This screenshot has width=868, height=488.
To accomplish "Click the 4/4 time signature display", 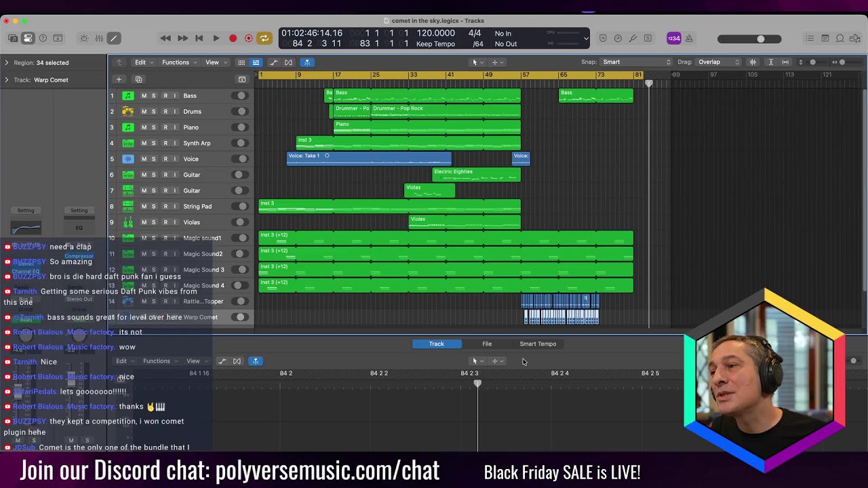I will pos(475,33).
